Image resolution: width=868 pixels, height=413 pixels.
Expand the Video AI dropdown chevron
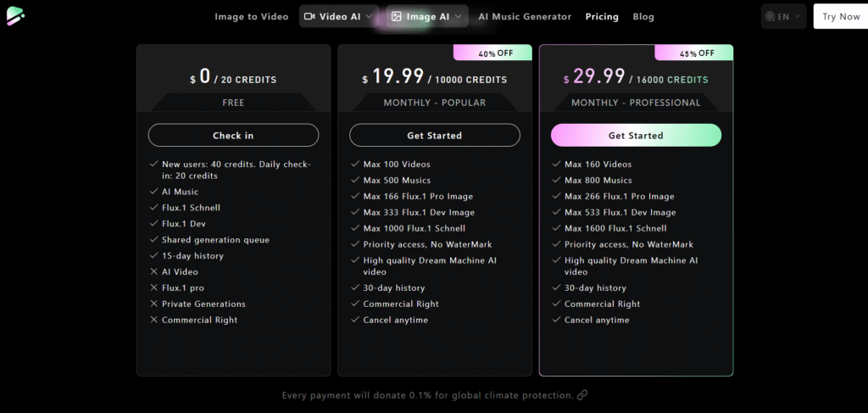point(370,17)
